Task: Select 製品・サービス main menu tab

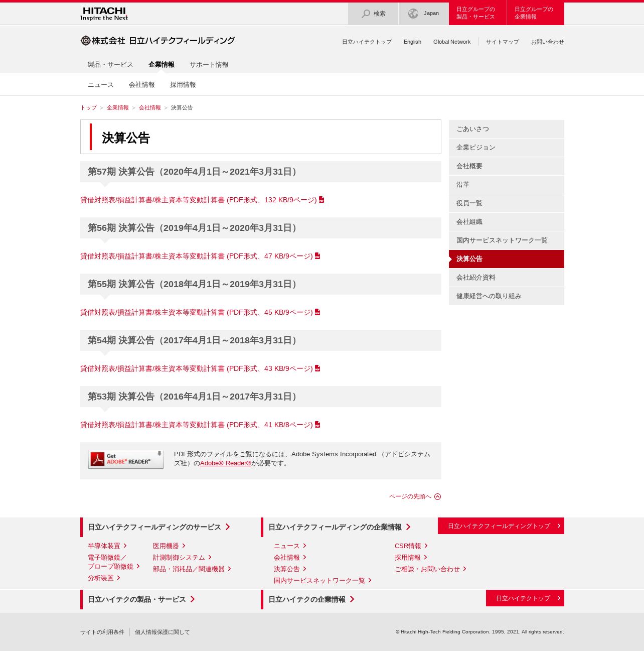Action: point(110,64)
